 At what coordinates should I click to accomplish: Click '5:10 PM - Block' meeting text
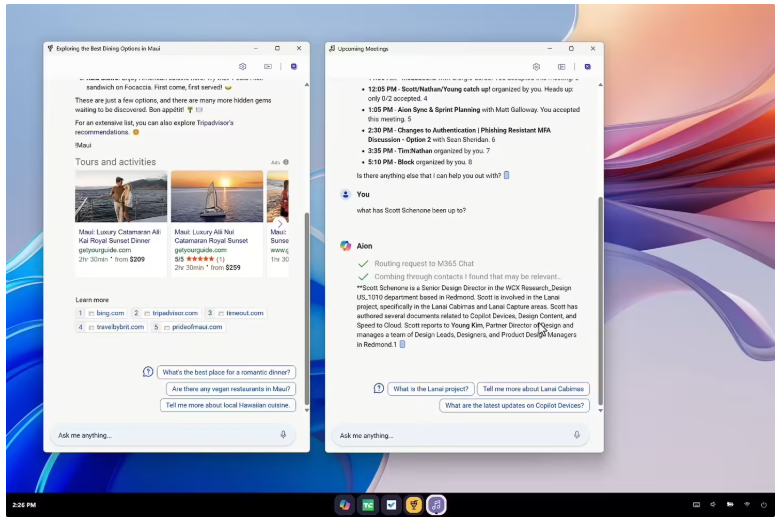[x=391, y=162]
